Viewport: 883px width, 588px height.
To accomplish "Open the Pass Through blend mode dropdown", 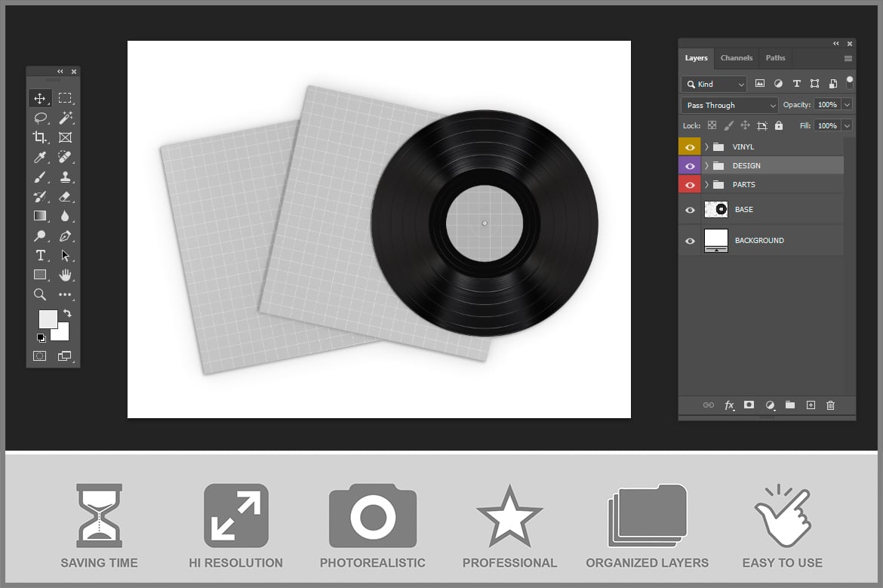I will click(729, 106).
